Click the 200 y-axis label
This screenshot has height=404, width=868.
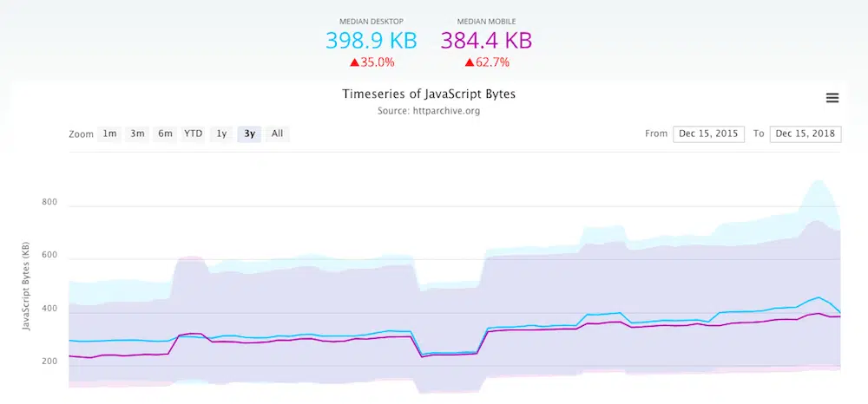pyautogui.click(x=49, y=362)
